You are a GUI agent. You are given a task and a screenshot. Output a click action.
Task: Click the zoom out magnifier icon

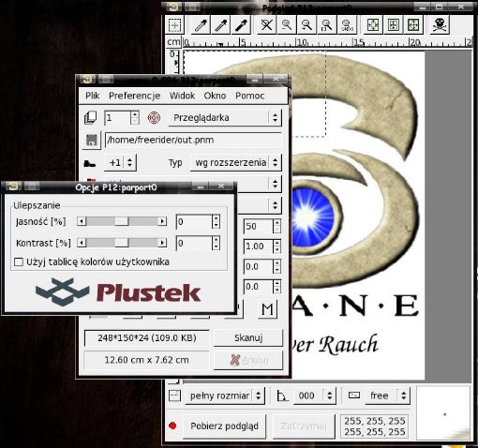click(x=287, y=25)
